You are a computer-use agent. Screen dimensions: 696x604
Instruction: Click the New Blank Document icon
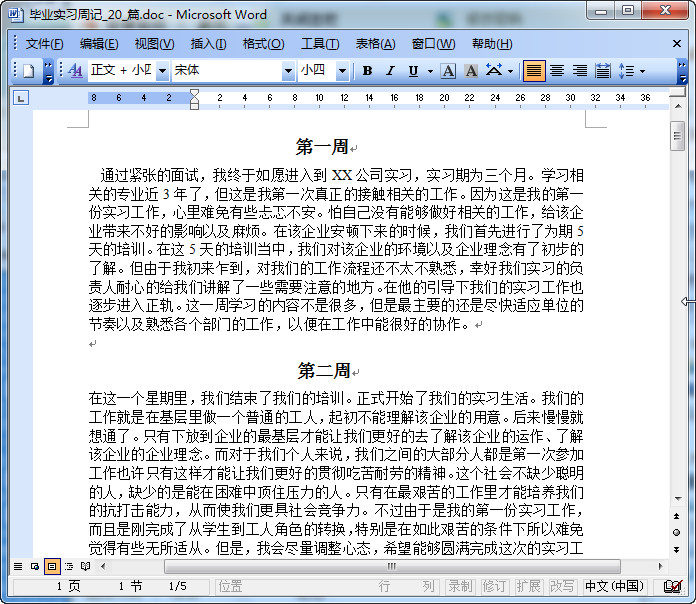pos(29,71)
